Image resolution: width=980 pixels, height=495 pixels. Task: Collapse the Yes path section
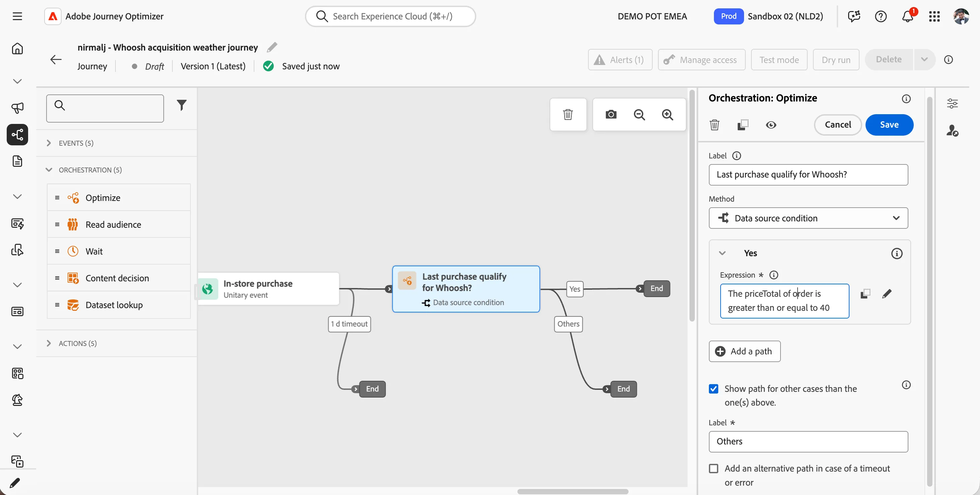722,253
